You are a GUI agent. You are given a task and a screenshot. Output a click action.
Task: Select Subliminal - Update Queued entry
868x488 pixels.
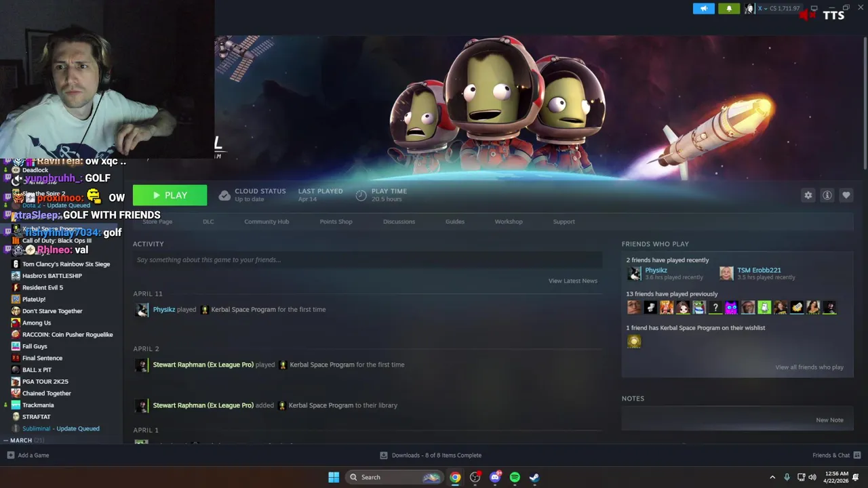pos(60,428)
